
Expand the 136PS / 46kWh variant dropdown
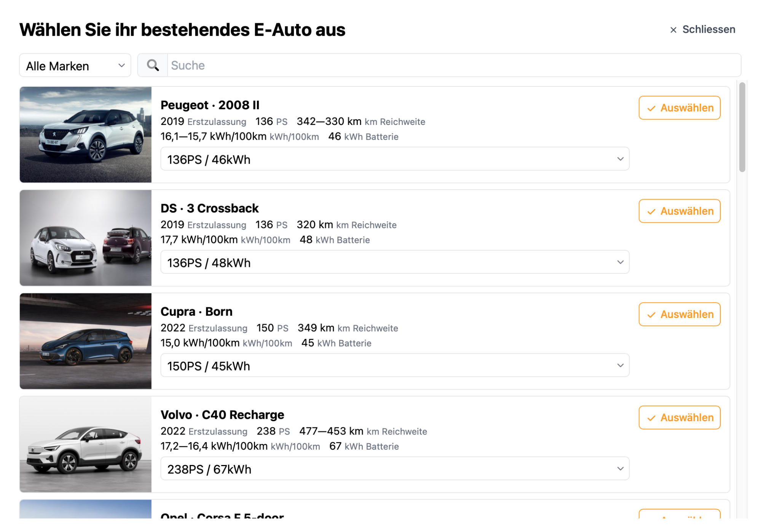pyautogui.click(x=394, y=159)
